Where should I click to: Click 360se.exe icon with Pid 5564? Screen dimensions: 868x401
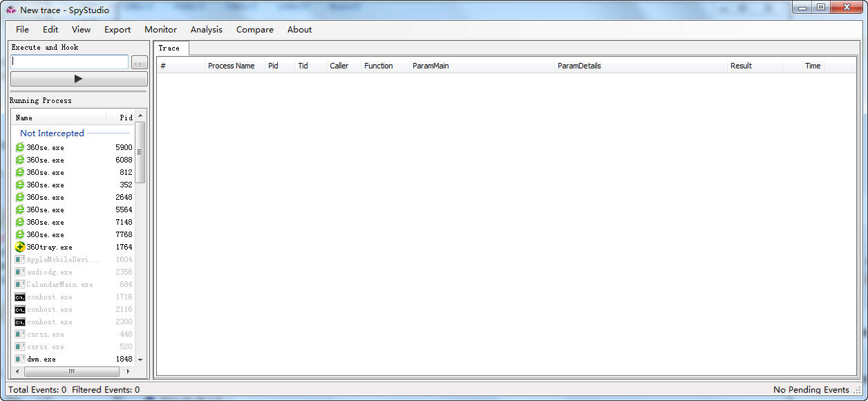point(20,209)
